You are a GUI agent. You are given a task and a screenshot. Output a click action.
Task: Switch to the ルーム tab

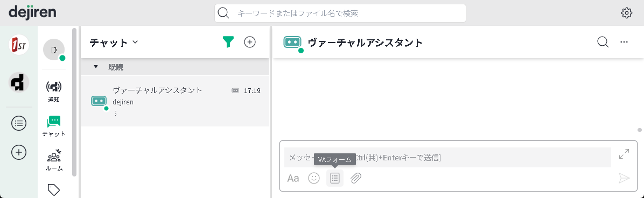tap(54, 160)
